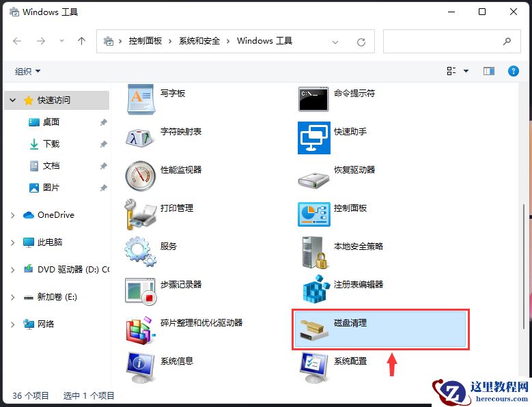The width and height of the screenshot is (532, 407).
Task: Select 下载 in quick access
Action: click(51, 144)
